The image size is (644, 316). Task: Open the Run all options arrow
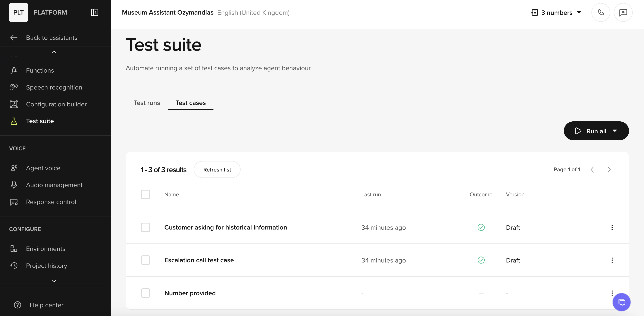point(615,131)
